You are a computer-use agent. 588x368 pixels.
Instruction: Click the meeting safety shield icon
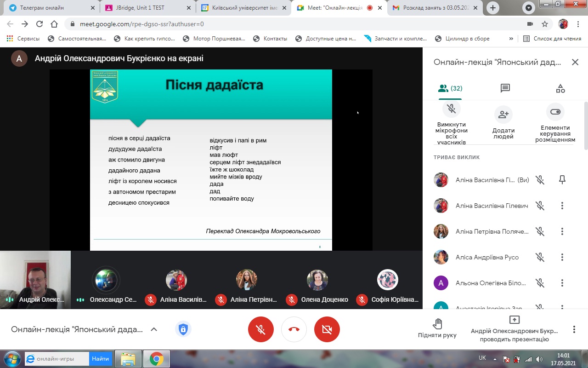pos(183,329)
